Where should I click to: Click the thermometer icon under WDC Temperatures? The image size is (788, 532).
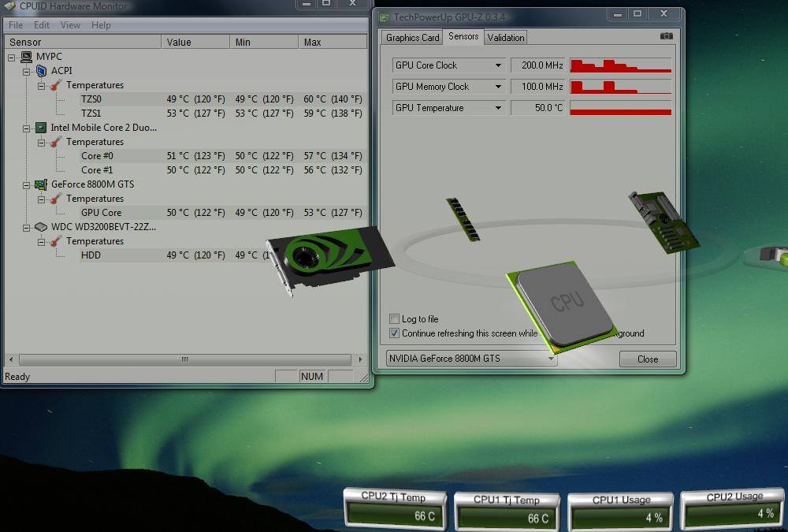click(56, 241)
